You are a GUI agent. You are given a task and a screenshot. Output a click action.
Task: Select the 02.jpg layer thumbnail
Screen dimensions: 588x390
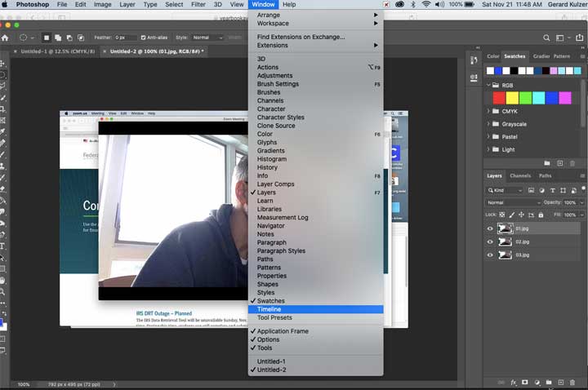tap(505, 242)
